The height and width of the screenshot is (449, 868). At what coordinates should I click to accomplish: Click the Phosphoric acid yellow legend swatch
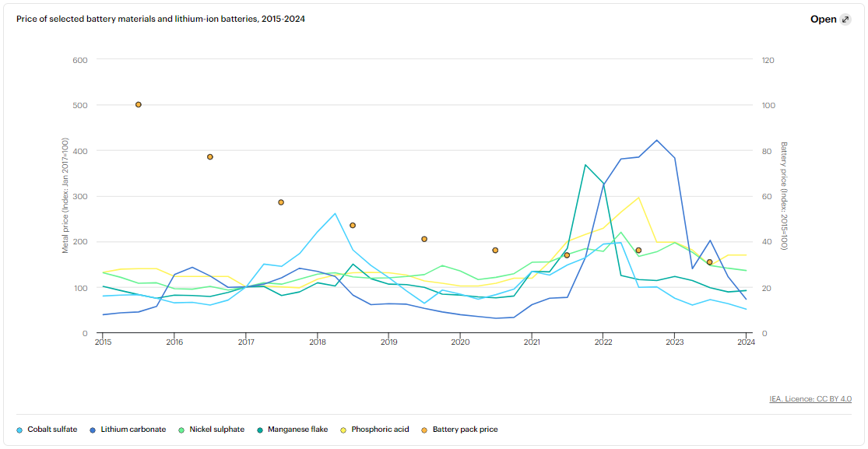point(344,430)
